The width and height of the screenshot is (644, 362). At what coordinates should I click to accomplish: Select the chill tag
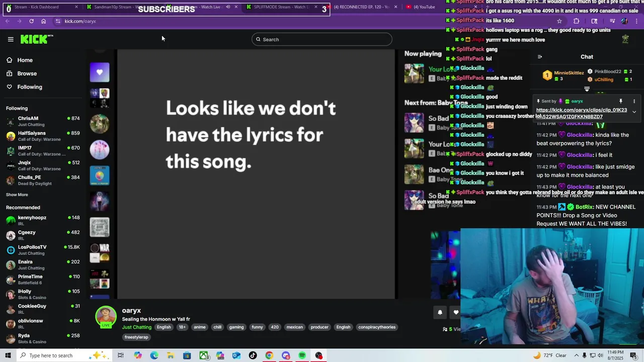tap(217, 327)
